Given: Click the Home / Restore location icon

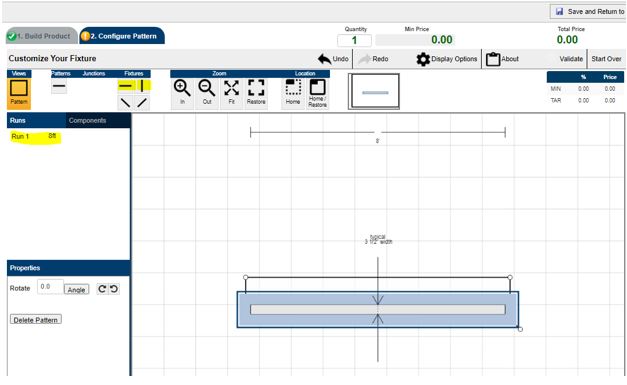Looking at the screenshot, I should (x=317, y=87).
